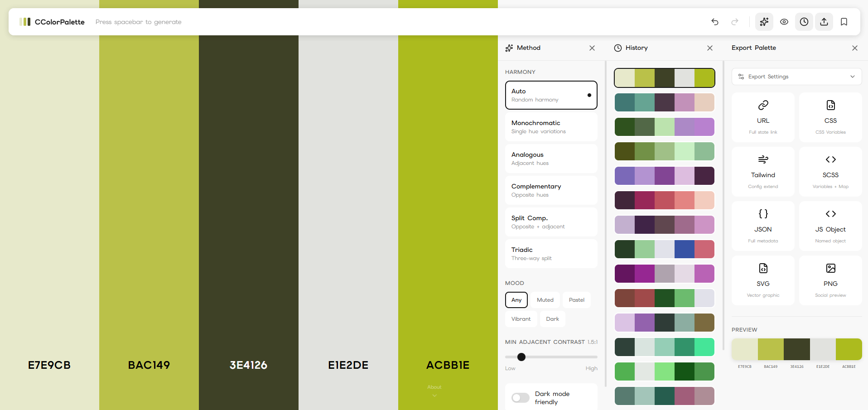Adjust the minimum adjacent contrast slider
868x410 pixels.
coord(521,357)
